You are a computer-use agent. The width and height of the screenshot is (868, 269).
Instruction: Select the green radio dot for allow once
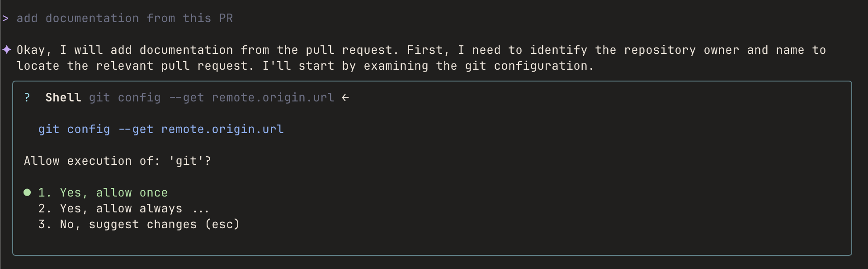click(x=27, y=192)
